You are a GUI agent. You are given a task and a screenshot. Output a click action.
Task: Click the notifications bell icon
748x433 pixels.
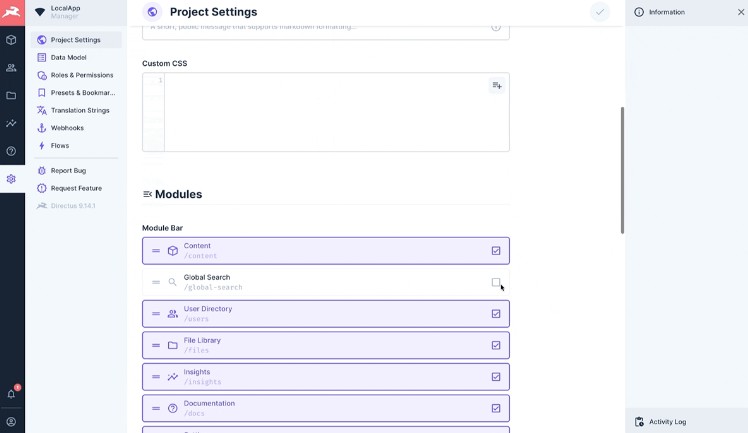point(11,394)
